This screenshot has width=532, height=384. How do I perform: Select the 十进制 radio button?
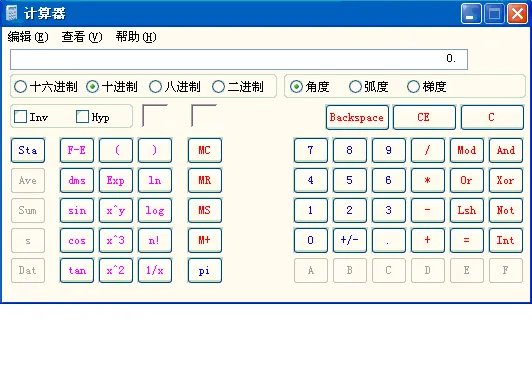(x=112, y=87)
